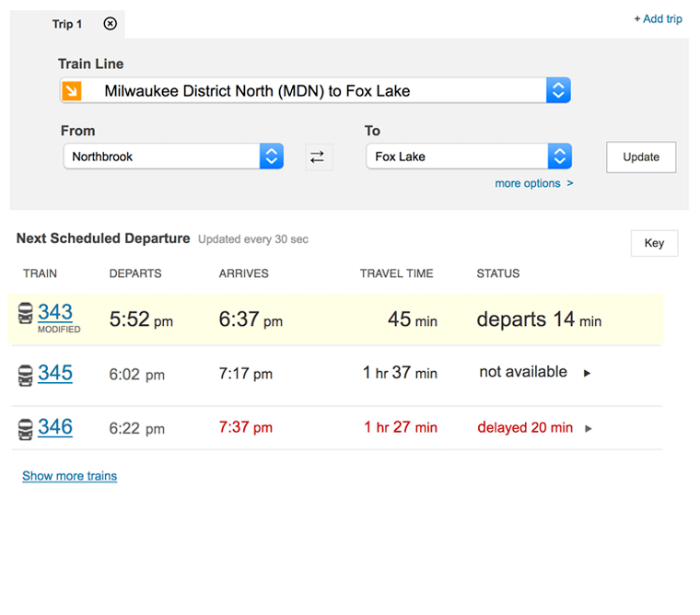Click the 6:22 pm departure time
Screen dimensions: 700x615
(x=137, y=428)
